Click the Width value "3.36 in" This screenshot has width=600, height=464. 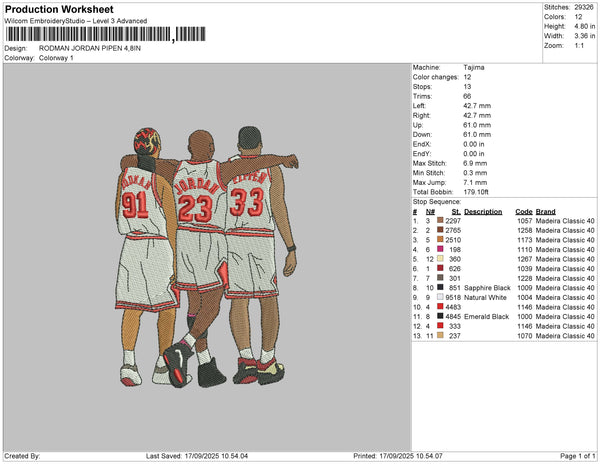click(585, 36)
